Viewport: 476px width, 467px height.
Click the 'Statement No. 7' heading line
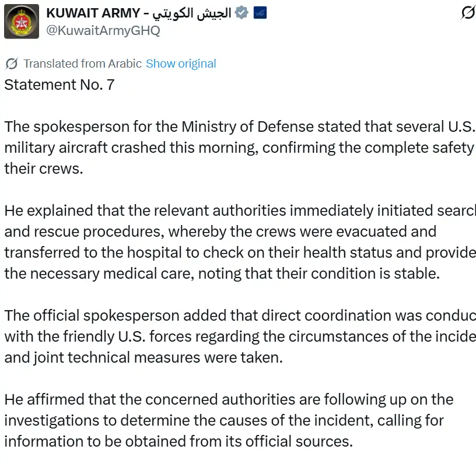59,85
